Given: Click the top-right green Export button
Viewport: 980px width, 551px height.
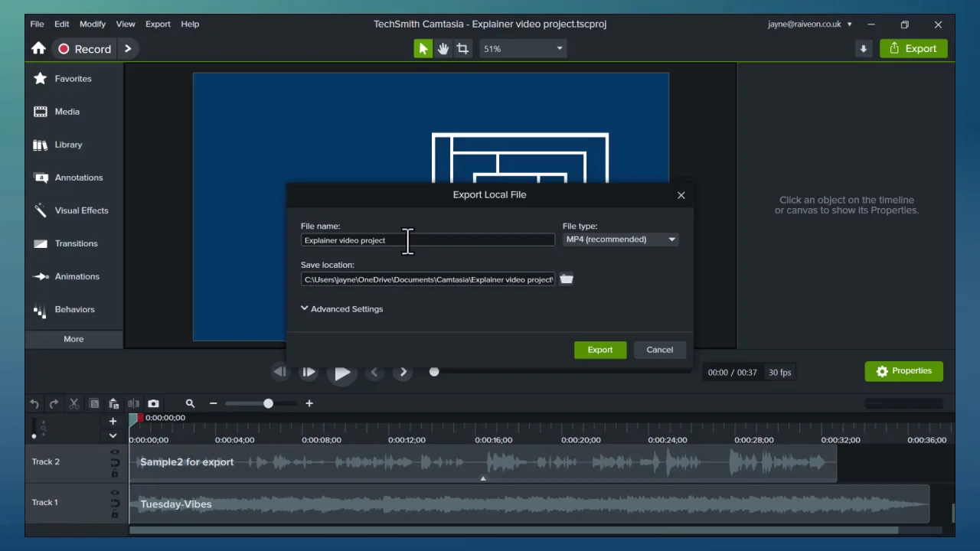Looking at the screenshot, I should (x=913, y=48).
